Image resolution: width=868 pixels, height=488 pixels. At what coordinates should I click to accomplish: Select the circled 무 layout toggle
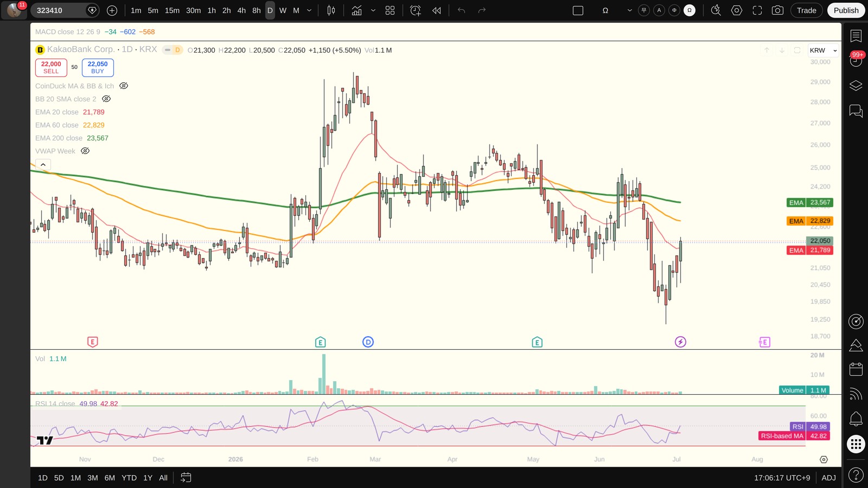click(x=644, y=10)
